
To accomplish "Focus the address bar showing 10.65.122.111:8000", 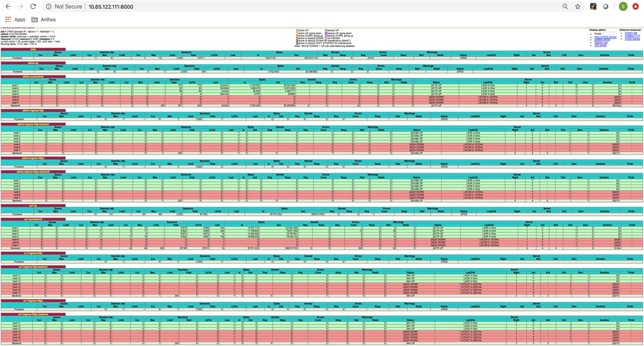I will (111, 7).
